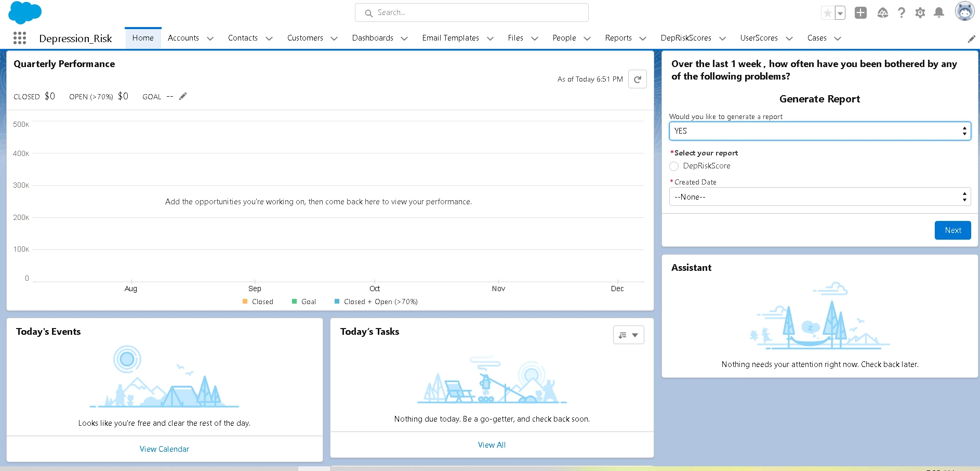Expand the Cases tab chevron
Screen dimensions: 980x471
pos(838,38)
